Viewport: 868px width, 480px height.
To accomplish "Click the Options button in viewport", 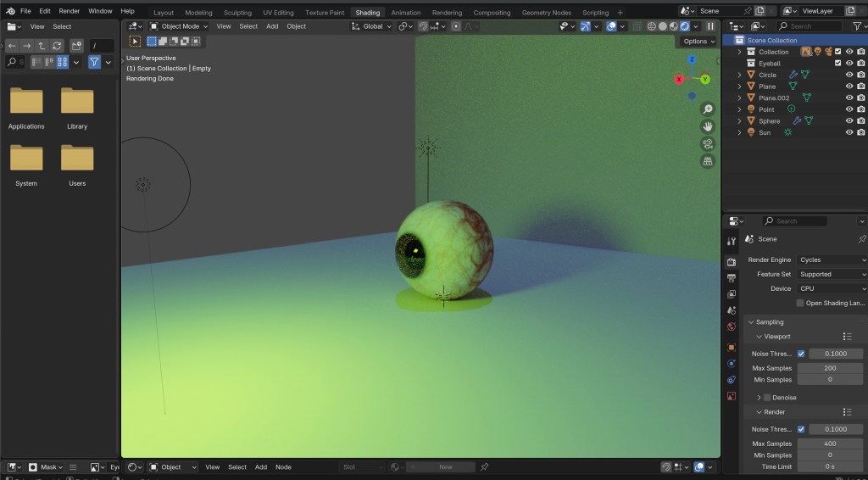I will click(x=698, y=41).
